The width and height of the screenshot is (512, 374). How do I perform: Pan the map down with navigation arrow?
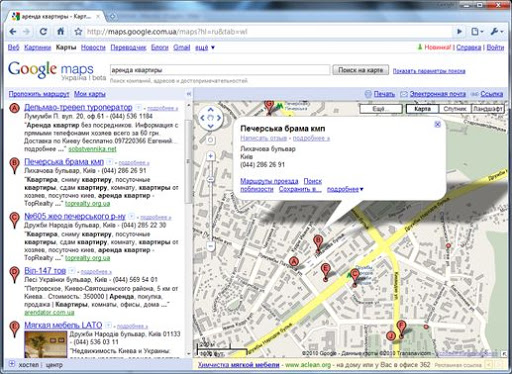pyautogui.click(x=210, y=126)
